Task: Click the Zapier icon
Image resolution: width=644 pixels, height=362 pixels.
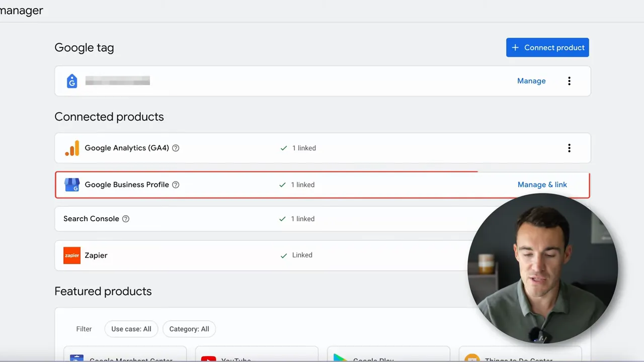Action: 72,255
